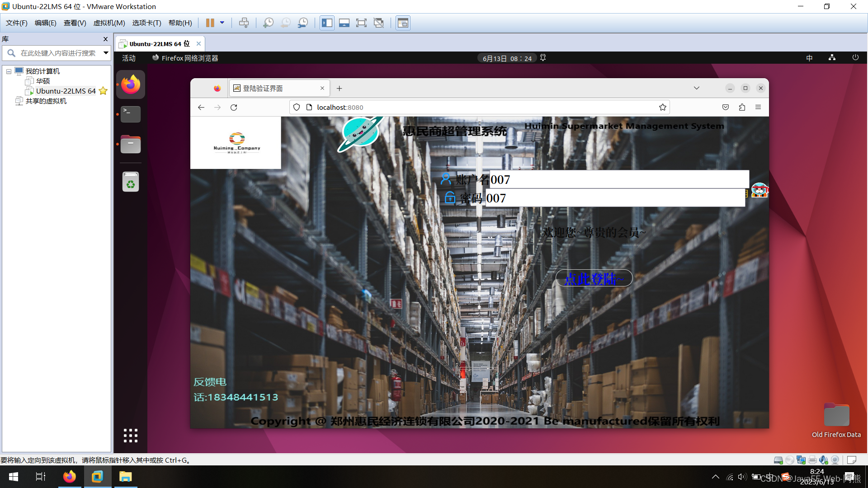Open the clock and calendar panel
This screenshot has width=868, height=488.
click(507, 58)
